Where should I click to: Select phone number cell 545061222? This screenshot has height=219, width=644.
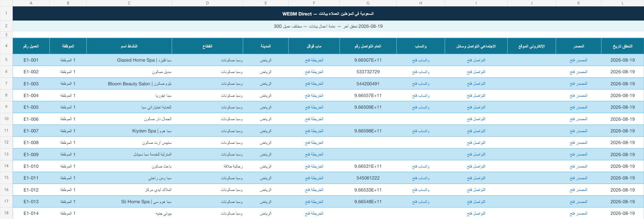point(368,178)
